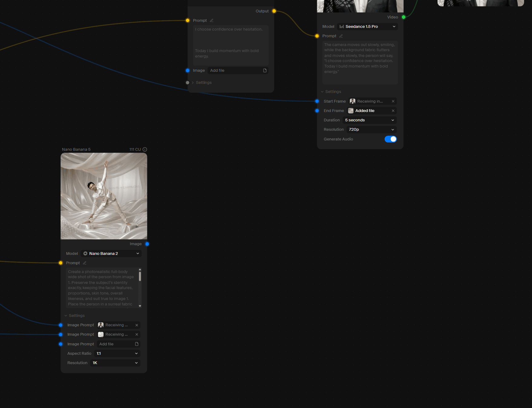The width and height of the screenshot is (532, 408).
Task: Click the yellow Prompt port on the Seedance node
Action: click(317, 36)
